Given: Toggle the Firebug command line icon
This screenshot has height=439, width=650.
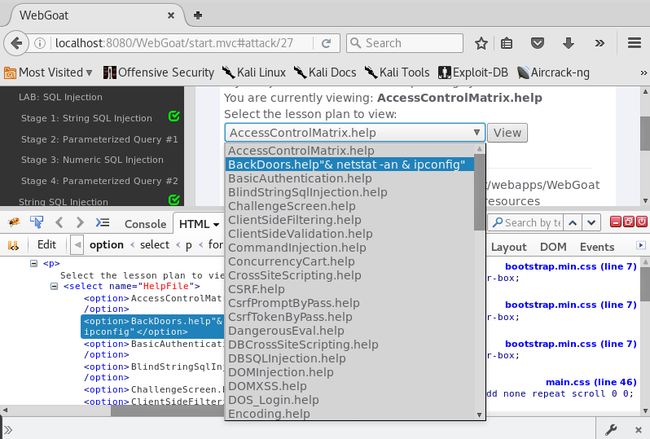Looking at the screenshot, I should tap(102, 223).
